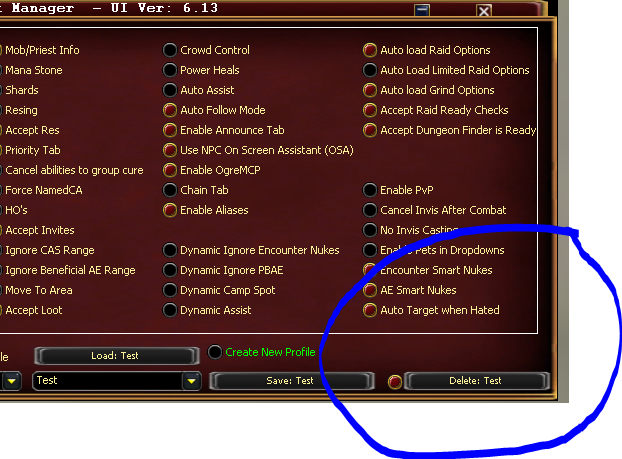Toggle Use NPC On Screen Assistant (OSA)
The image size is (622, 459).
click(x=170, y=150)
